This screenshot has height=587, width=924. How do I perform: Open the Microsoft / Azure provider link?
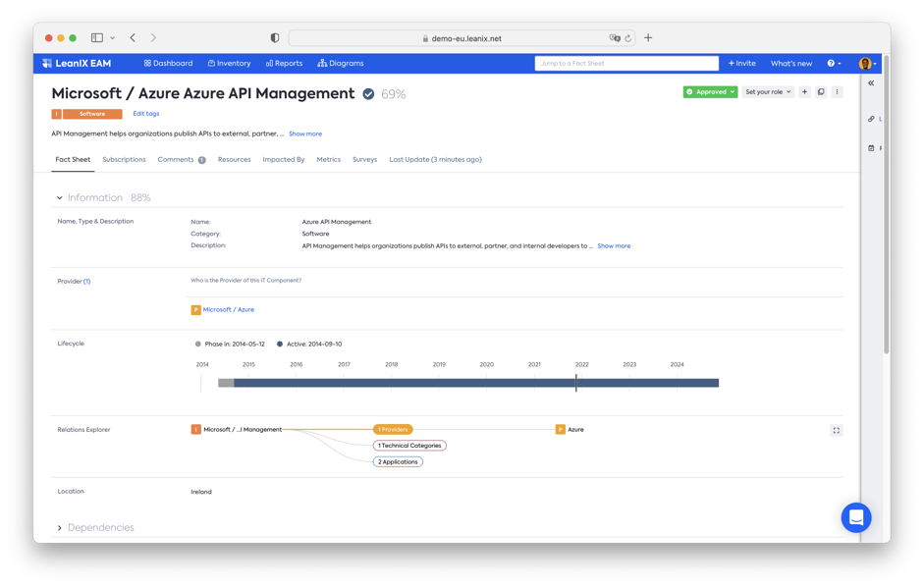(228, 309)
